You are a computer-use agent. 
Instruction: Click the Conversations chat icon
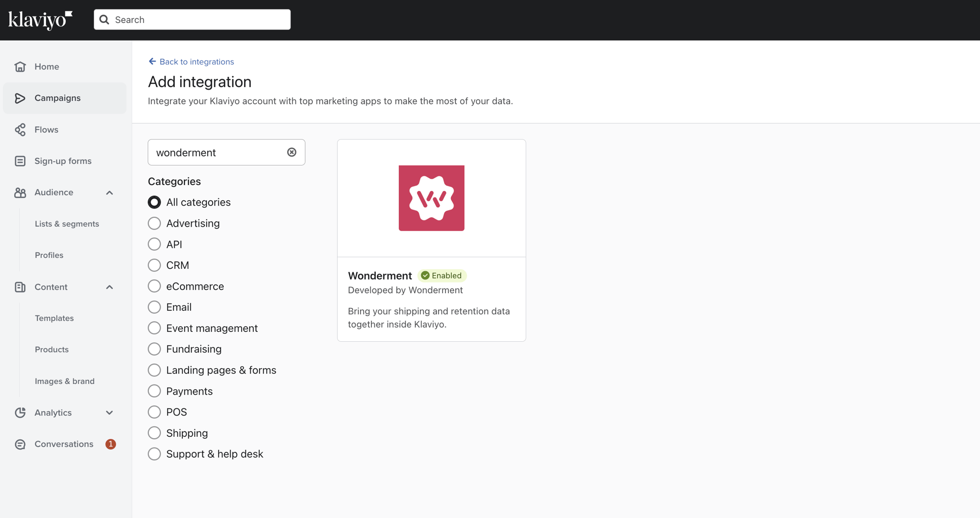(x=20, y=444)
